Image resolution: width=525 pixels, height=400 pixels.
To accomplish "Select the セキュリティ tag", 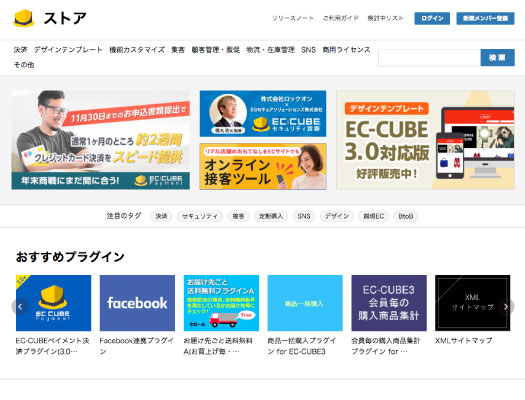I will tap(200, 216).
